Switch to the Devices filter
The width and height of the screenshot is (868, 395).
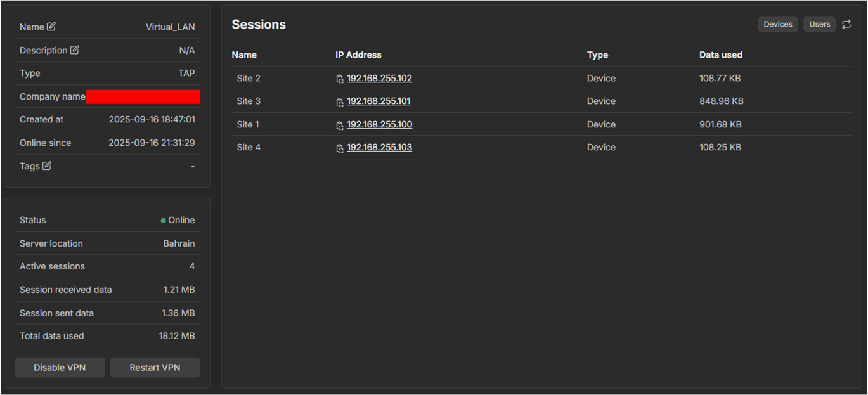(777, 25)
